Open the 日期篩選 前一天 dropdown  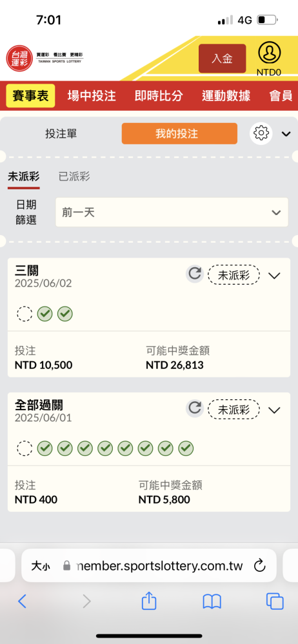coord(172,213)
